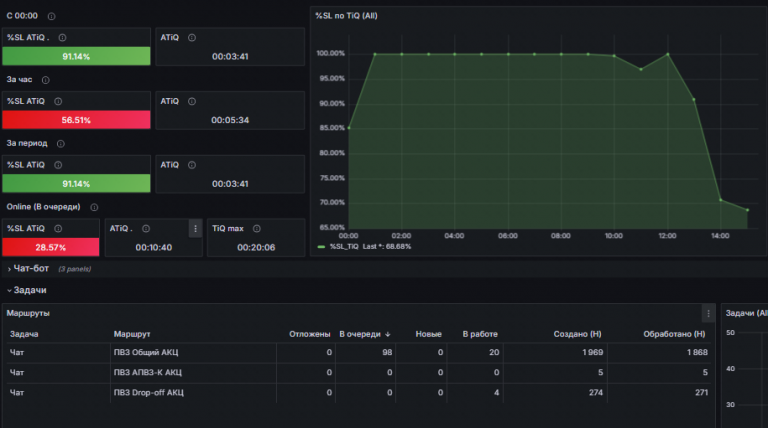
Task: Sort table by Задача column
Action: (x=24, y=334)
